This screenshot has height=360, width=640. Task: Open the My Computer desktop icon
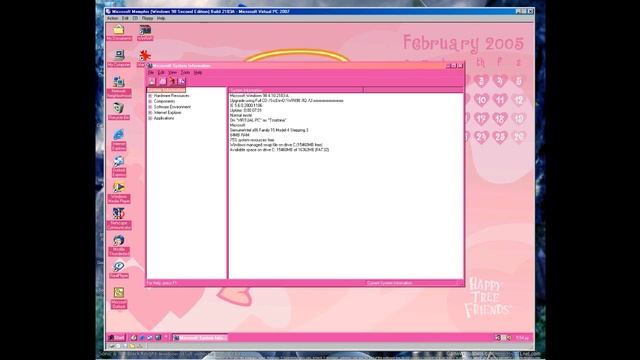[119, 58]
